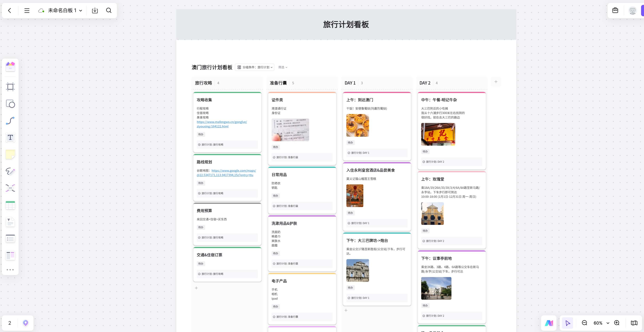Activate the cursor selection mode
The height and width of the screenshot is (332, 644).
click(567, 323)
